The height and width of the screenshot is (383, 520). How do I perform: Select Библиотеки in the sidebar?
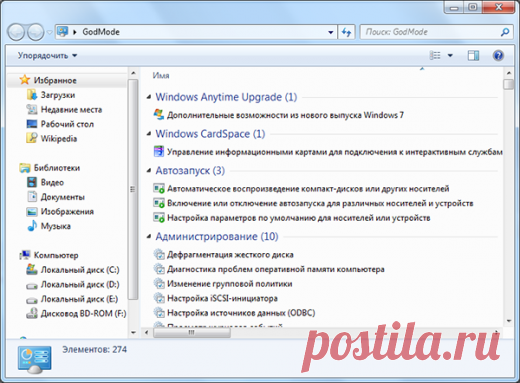tap(57, 168)
